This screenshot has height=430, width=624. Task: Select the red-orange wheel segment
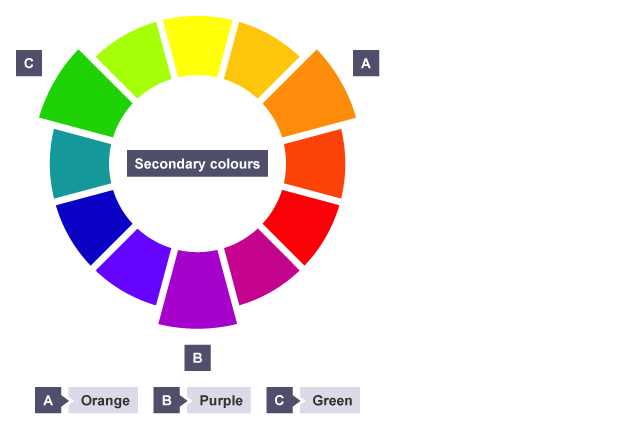click(315, 163)
